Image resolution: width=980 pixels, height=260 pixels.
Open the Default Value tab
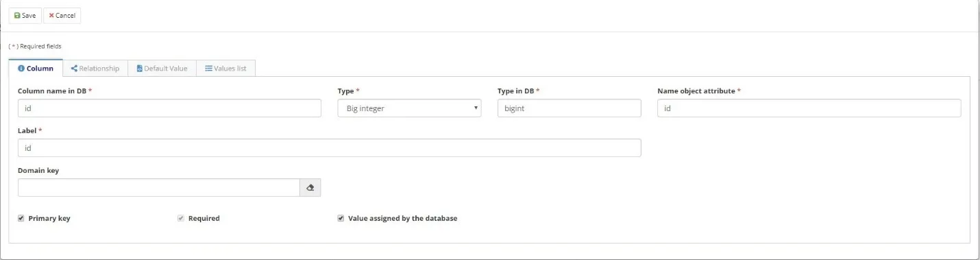(162, 69)
